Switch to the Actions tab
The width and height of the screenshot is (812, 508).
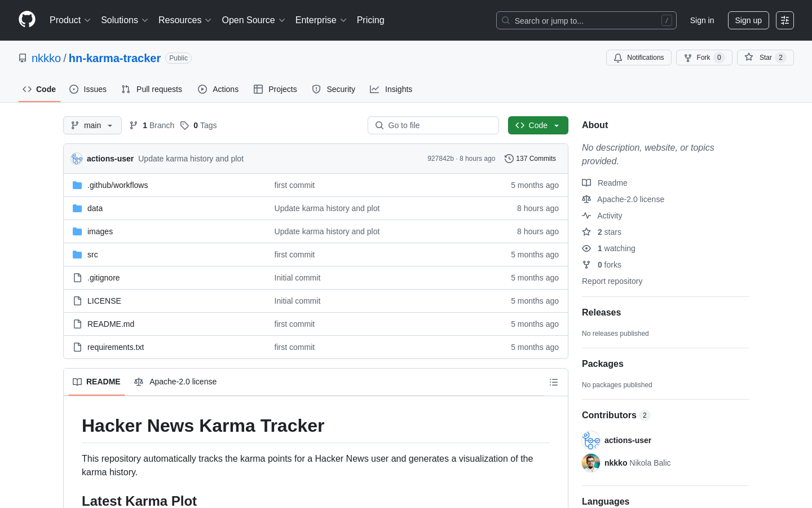(218, 89)
